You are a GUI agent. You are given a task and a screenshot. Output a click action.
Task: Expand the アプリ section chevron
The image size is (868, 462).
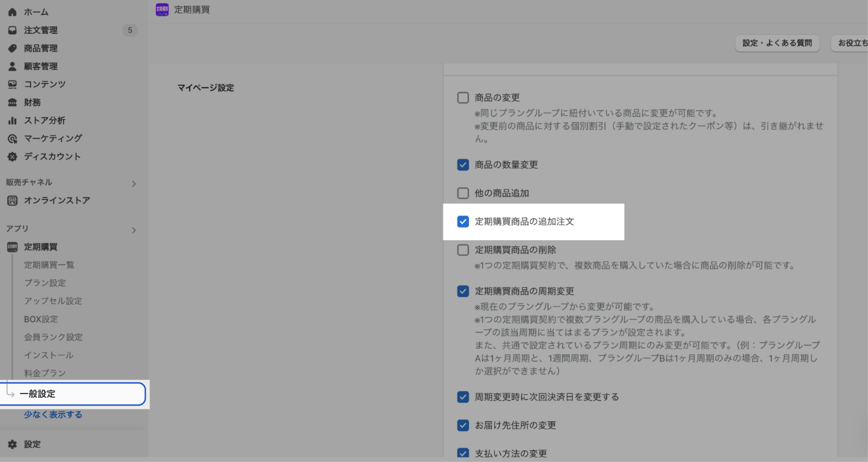134,230
